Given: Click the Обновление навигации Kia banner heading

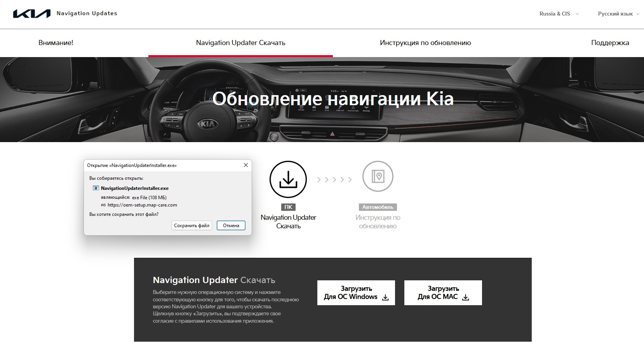Looking at the screenshot, I should [x=333, y=99].
